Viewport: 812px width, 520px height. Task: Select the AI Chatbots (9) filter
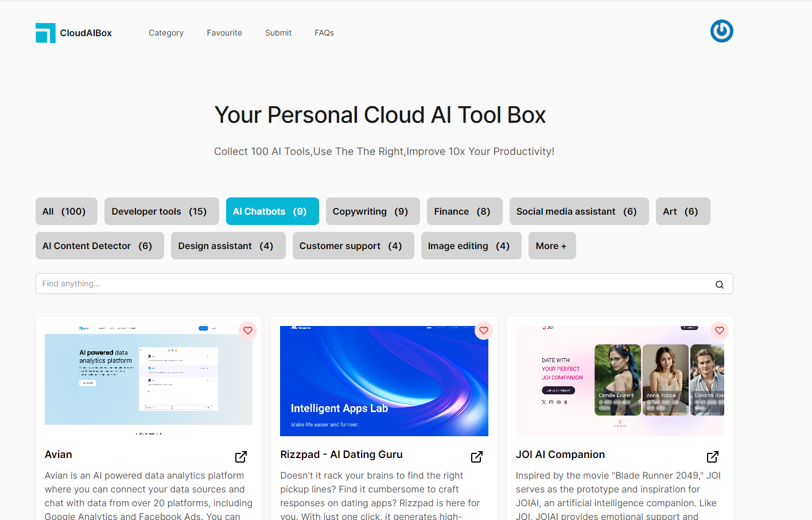273,211
